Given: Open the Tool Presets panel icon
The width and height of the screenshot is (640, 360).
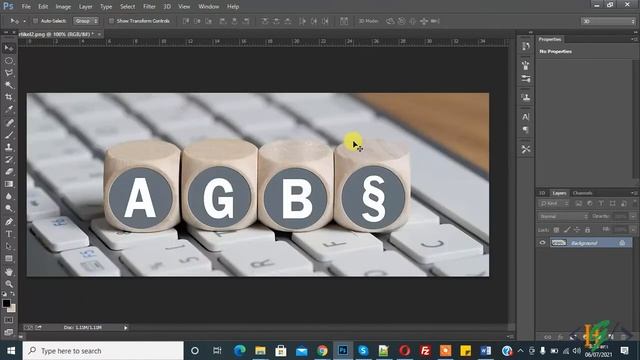Looking at the screenshot, I should click(526, 149).
